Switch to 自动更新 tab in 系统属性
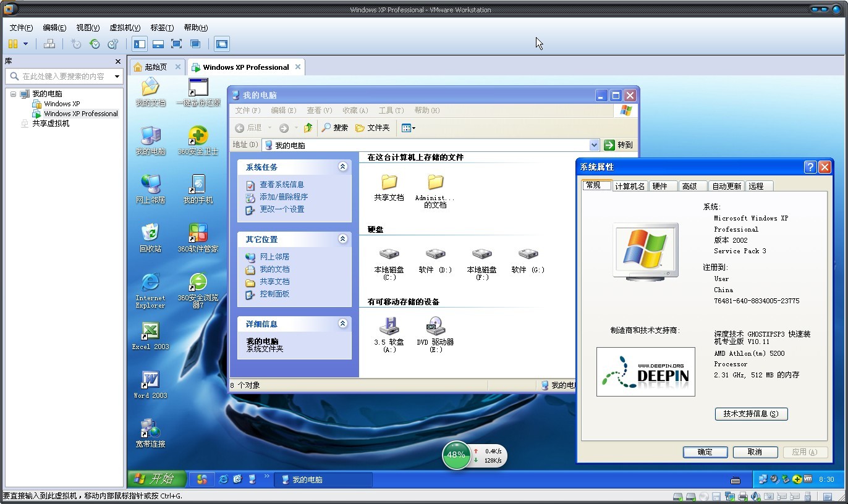 tap(727, 186)
